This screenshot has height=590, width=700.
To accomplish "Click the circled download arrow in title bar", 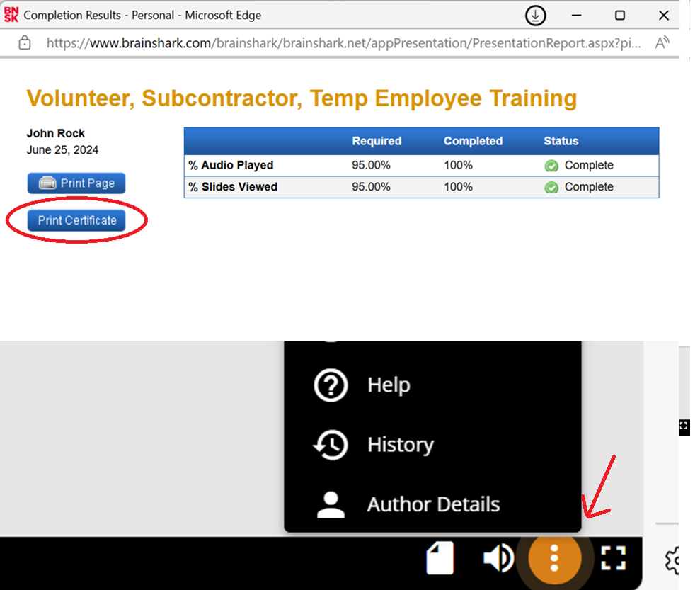I will [x=536, y=16].
